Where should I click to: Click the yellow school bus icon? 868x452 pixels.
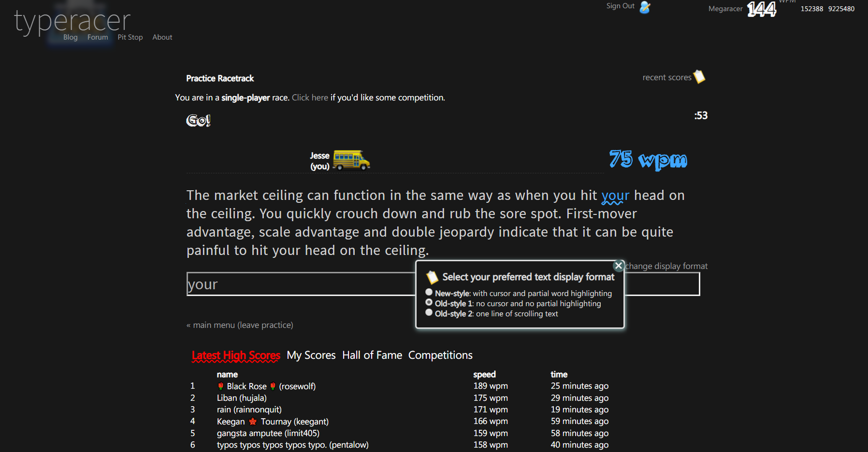pyautogui.click(x=351, y=160)
